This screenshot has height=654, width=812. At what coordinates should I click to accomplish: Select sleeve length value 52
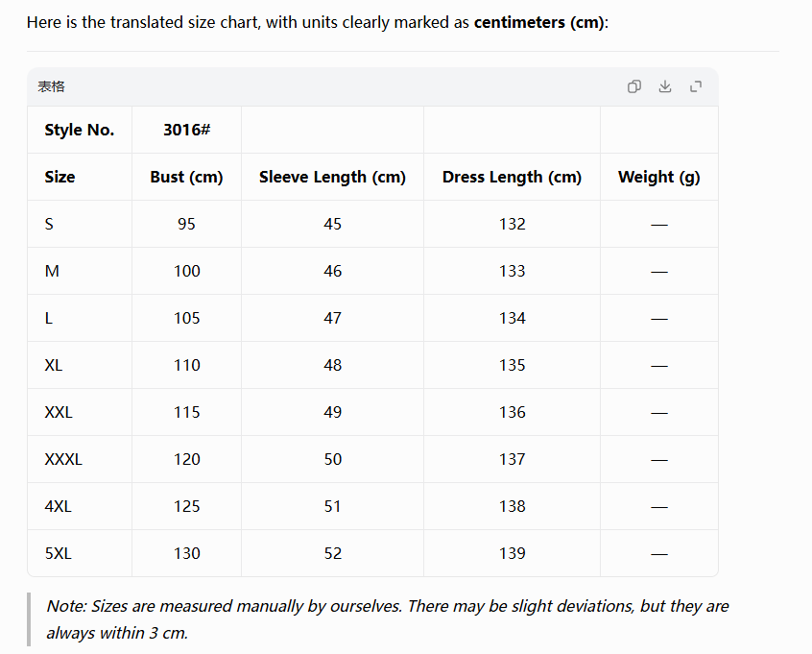pyautogui.click(x=332, y=553)
